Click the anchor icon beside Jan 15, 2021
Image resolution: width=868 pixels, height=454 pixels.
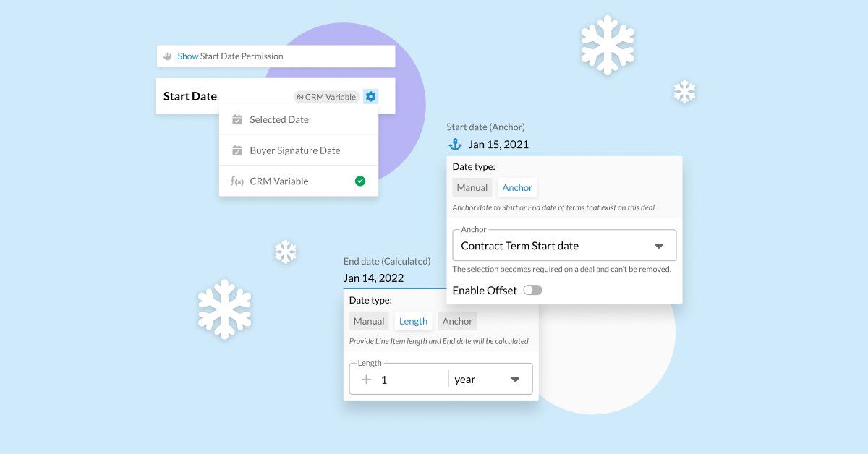pos(455,144)
